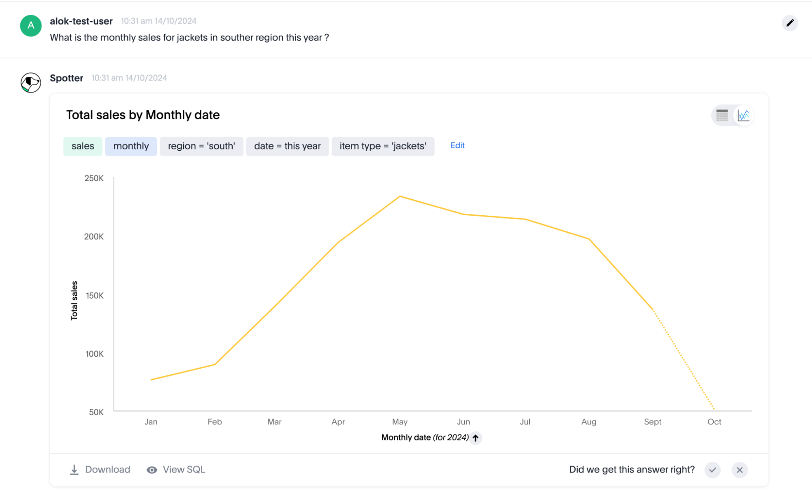Click the yellow line's May peak point
The height and width of the screenshot is (504, 812).
tap(400, 196)
